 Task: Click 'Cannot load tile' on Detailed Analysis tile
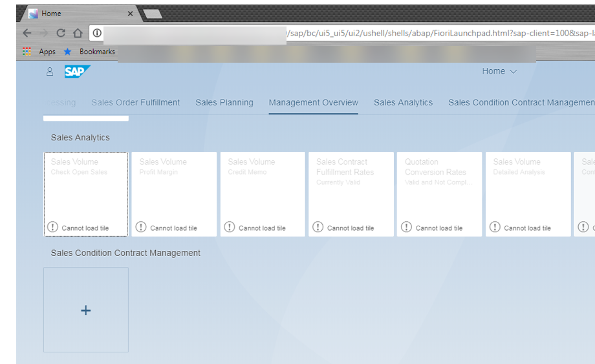point(527,228)
